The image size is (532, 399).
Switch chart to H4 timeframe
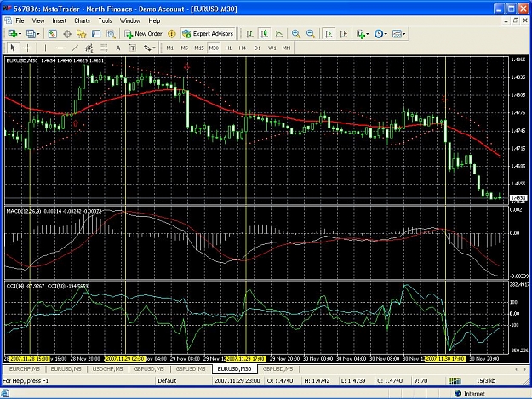point(243,48)
